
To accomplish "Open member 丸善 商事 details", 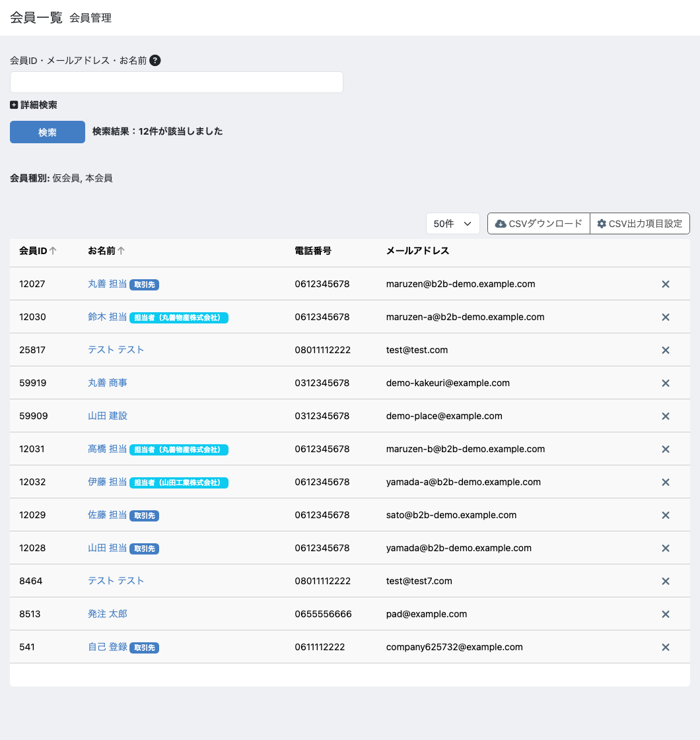I will (108, 383).
